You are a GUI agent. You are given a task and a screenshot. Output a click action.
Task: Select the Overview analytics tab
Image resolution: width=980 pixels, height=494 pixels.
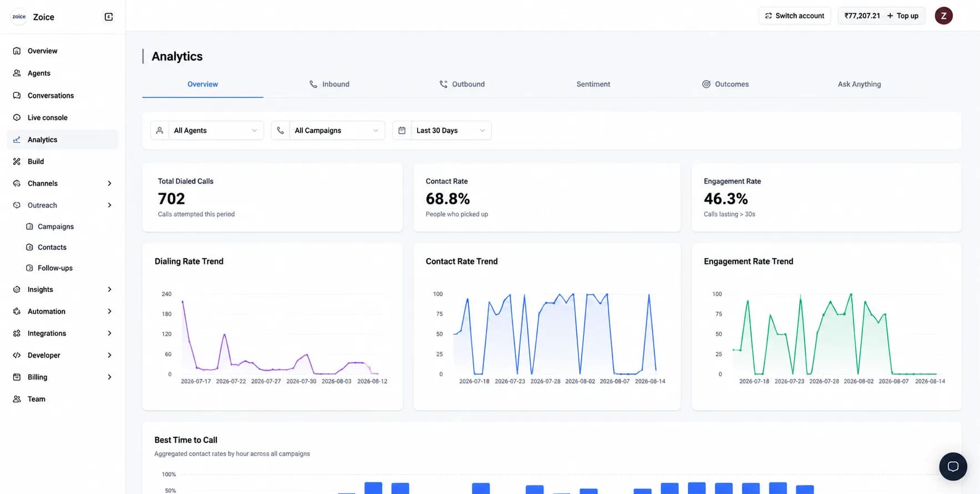tap(202, 84)
